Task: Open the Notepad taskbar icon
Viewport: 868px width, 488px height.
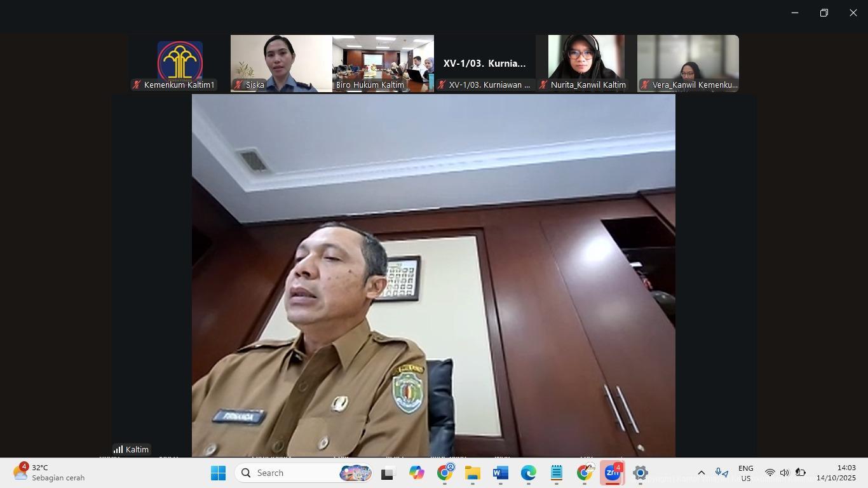Action: tap(557, 473)
